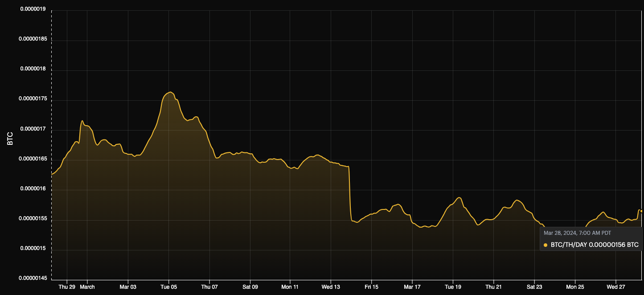Click the y-axis label 0.00000165
The image size is (644, 295).
pos(32,159)
